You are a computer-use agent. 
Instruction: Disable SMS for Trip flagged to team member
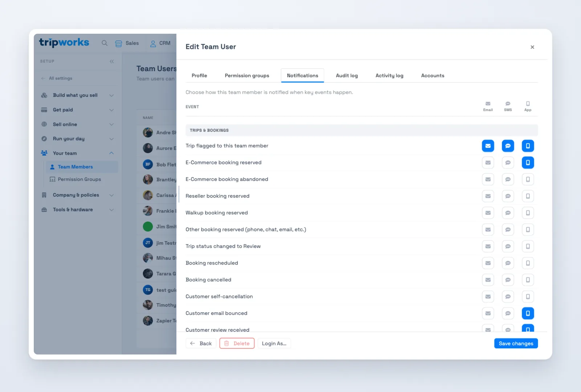[508, 146]
